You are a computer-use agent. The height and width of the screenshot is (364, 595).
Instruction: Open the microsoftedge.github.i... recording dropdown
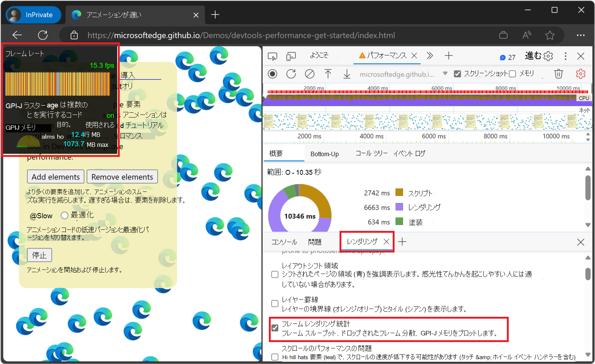[x=403, y=74]
